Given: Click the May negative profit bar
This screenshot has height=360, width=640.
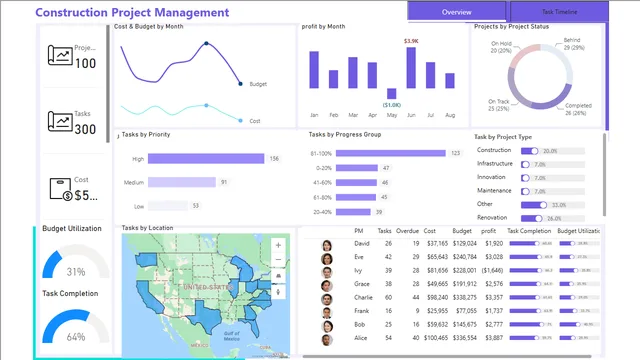Looking at the screenshot, I should [391, 93].
